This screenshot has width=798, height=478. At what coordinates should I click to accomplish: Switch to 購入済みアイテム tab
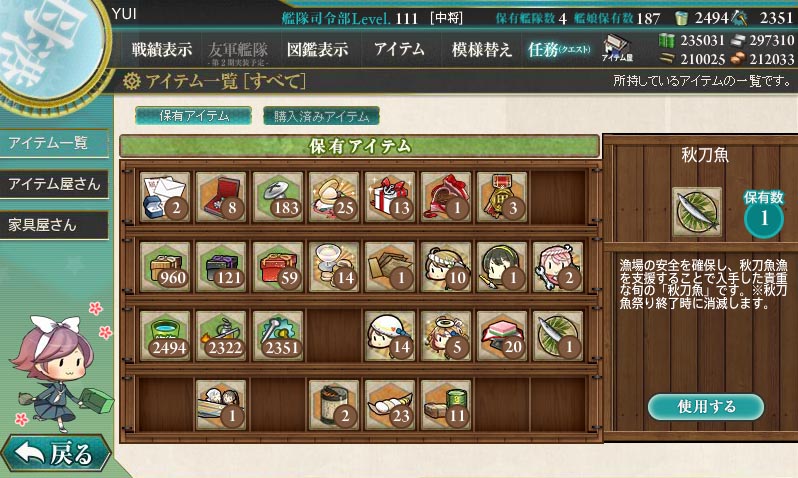321,116
